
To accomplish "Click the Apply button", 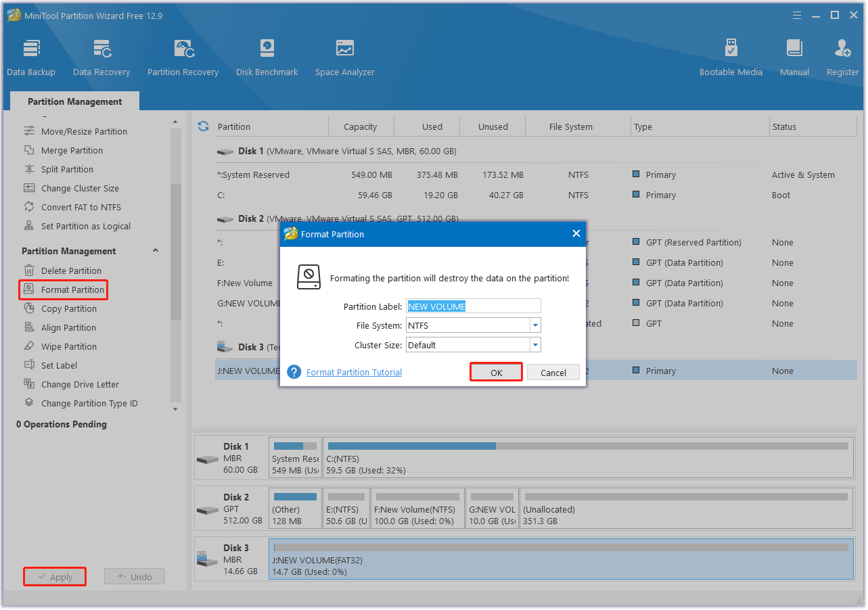I will tap(55, 577).
